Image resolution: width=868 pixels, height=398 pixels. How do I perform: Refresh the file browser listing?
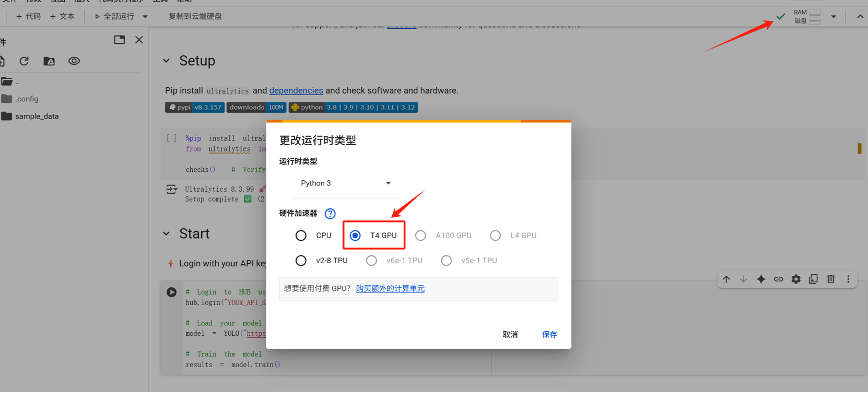[x=24, y=61]
